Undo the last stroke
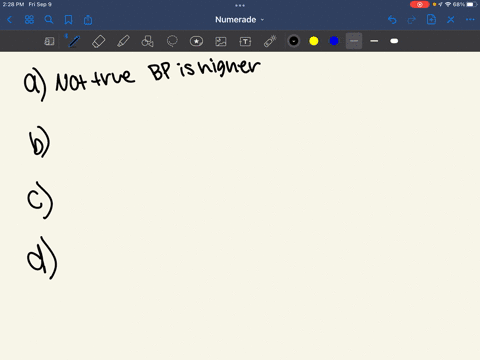Viewport: 480px width, 360px height. pyautogui.click(x=392, y=20)
